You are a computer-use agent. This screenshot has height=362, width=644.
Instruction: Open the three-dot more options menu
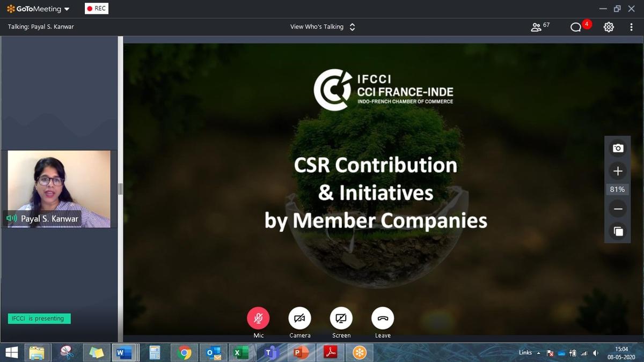click(631, 27)
